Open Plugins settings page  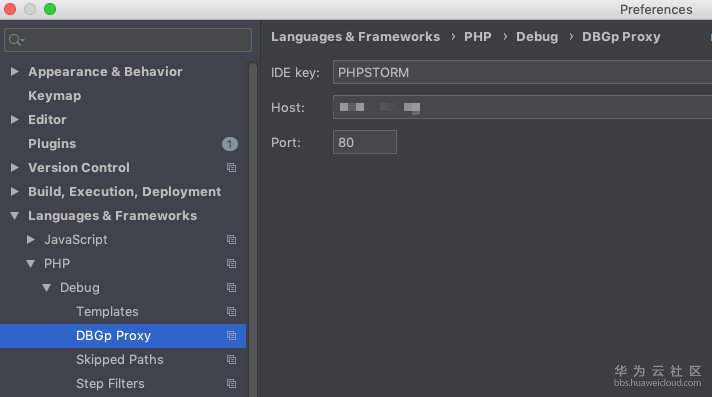coord(52,144)
